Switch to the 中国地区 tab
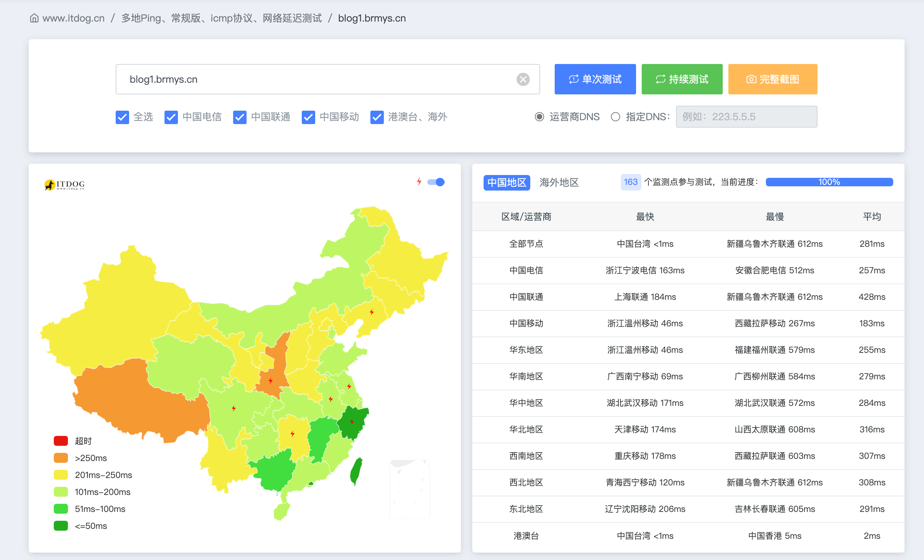The height and width of the screenshot is (560, 924). click(x=507, y=182)
